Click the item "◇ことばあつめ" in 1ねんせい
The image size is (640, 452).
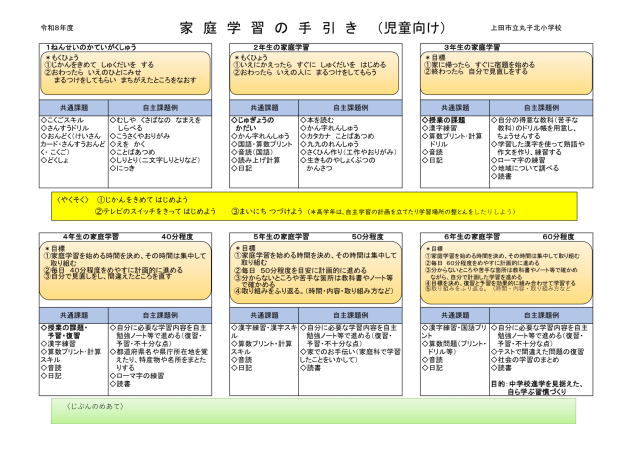coord(132,152)
